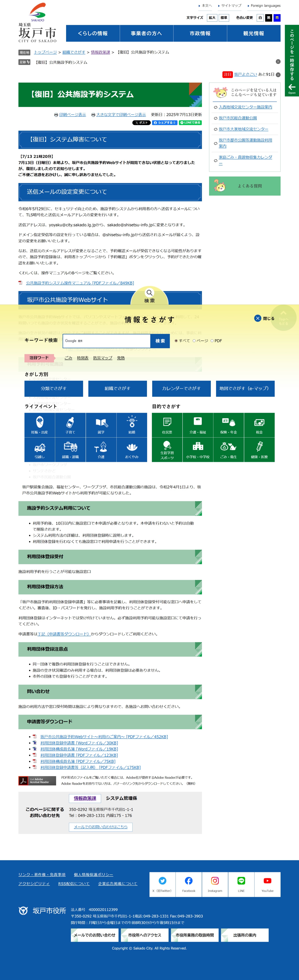Open the 観光情報 menu
299x980 pixels.
[x=254, y=33]
